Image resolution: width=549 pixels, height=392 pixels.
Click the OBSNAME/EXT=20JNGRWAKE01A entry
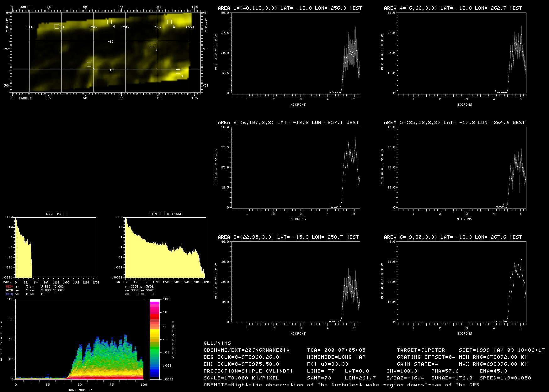tap(247, 350)
